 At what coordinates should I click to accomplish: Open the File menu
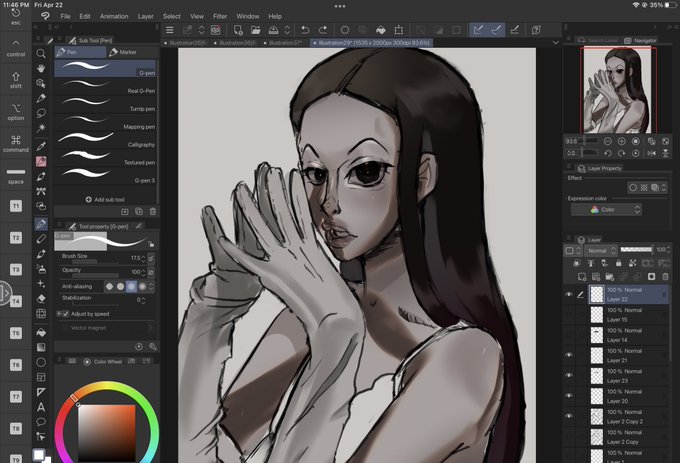(65, 16)
